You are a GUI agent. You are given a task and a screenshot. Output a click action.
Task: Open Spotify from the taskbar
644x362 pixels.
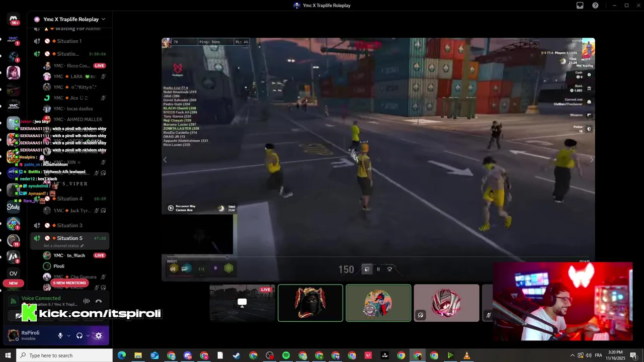[x=286, y=355]
